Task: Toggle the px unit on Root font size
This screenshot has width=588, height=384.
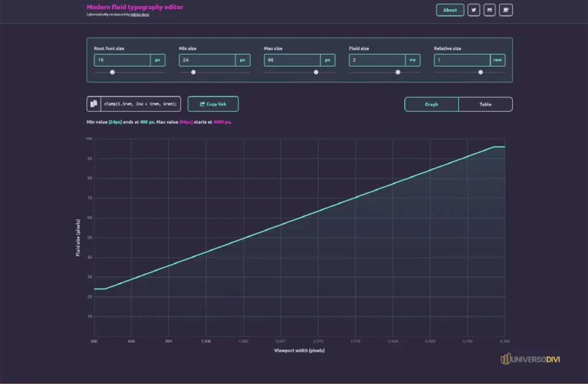Action: (x=157, y=60)
